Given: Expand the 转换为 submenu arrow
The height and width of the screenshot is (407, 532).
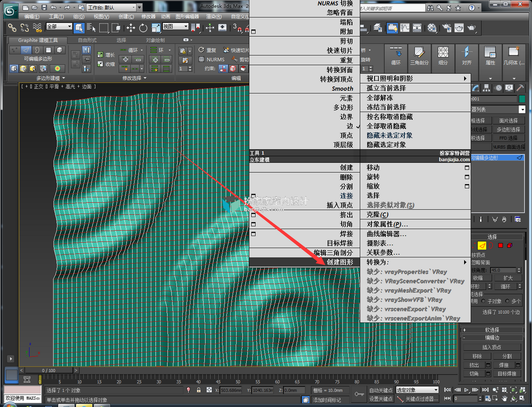Looking at the screenshot, I should coord(465,262).
